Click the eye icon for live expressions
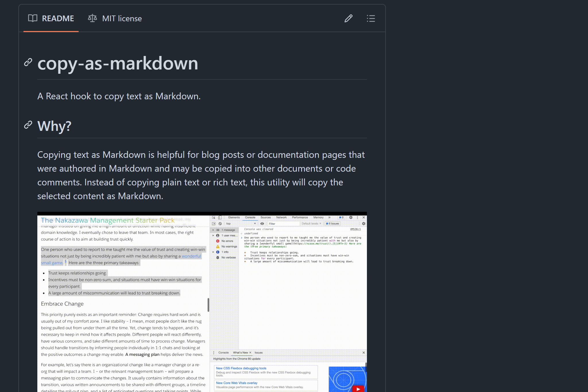 click(x=262, y=224)
